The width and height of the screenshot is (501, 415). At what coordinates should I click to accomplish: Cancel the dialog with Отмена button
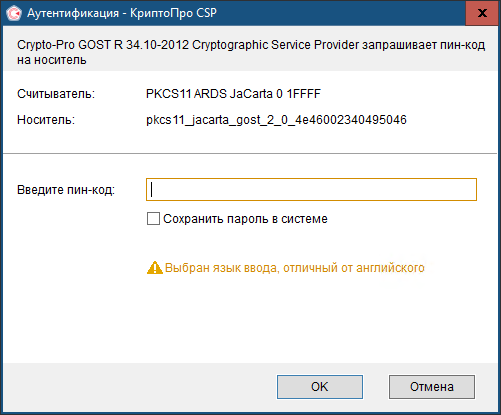click(432, 387)
